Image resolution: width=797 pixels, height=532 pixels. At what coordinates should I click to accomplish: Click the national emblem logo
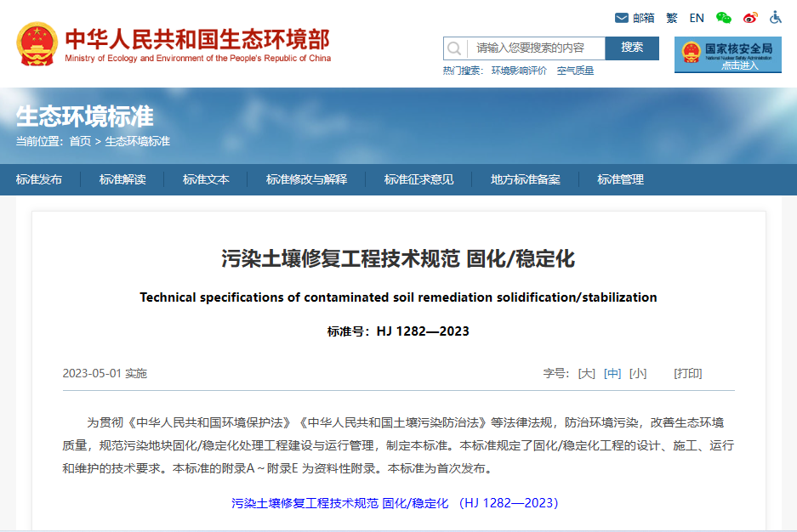37,44
